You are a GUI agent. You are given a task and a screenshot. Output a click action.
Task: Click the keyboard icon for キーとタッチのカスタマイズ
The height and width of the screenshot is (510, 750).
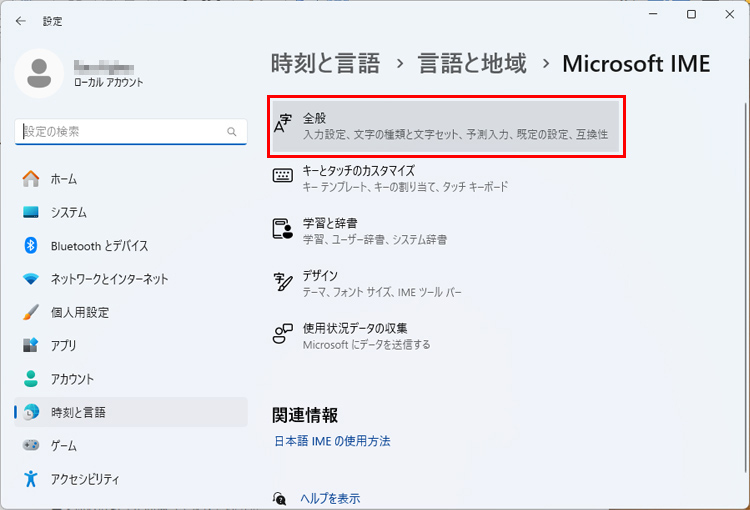pos(283,175)
